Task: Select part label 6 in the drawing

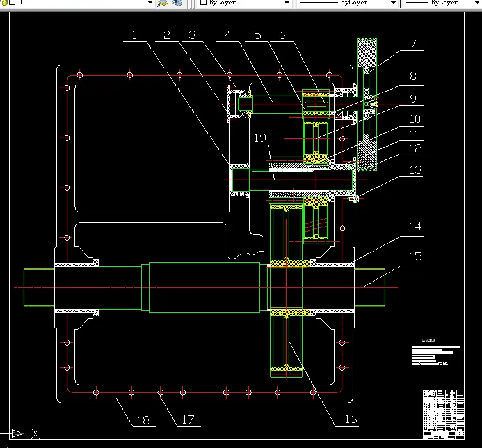Action: tap(282, 35)
